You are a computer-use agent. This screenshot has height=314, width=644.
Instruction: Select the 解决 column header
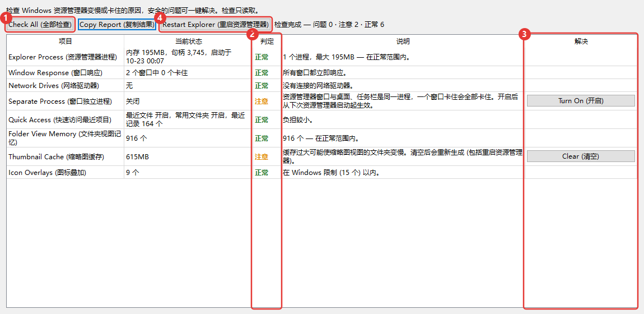point(581,41)
